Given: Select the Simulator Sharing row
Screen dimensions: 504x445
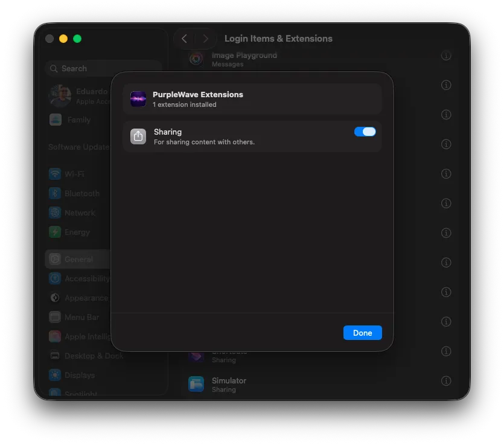Looking at the screenshot, I should (x=319, y=385).
